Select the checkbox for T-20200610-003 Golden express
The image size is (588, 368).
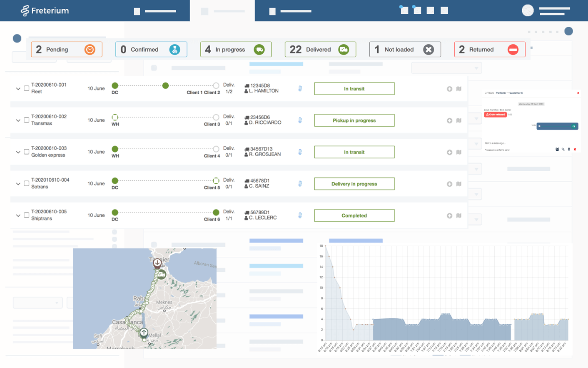click(x=27, y=152)
